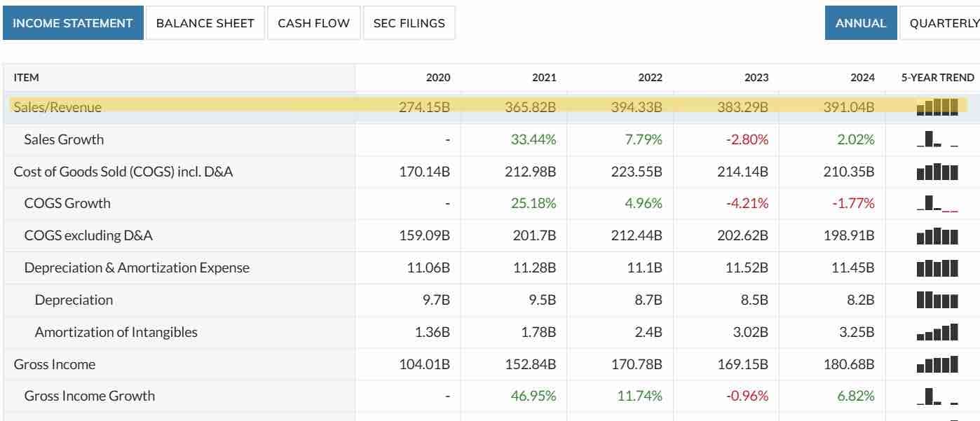Open the SEC Filings tab
Viewport: 980px width, 421px height.
[x=409, y=23]
